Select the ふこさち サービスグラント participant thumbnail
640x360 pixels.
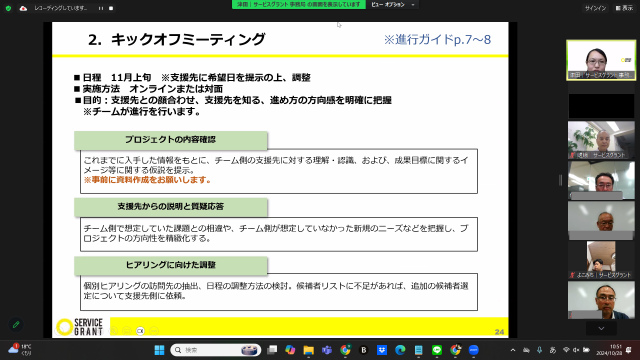coord(601,260)
